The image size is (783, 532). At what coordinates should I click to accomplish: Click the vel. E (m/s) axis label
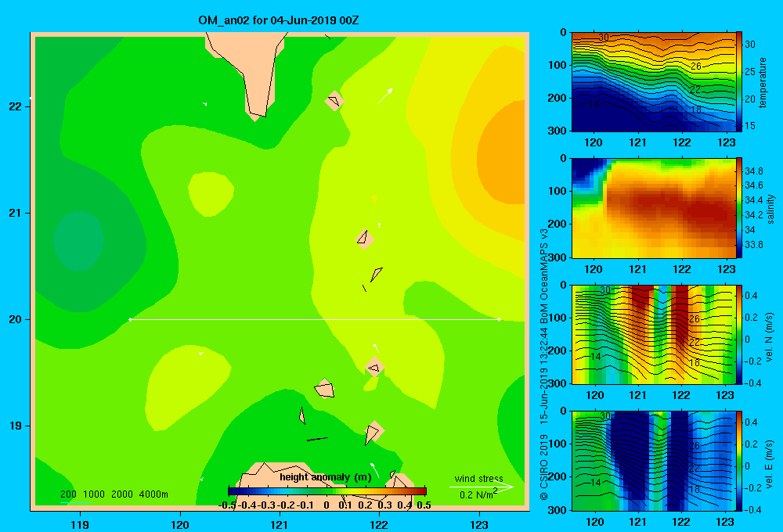(x=769, y=463)
